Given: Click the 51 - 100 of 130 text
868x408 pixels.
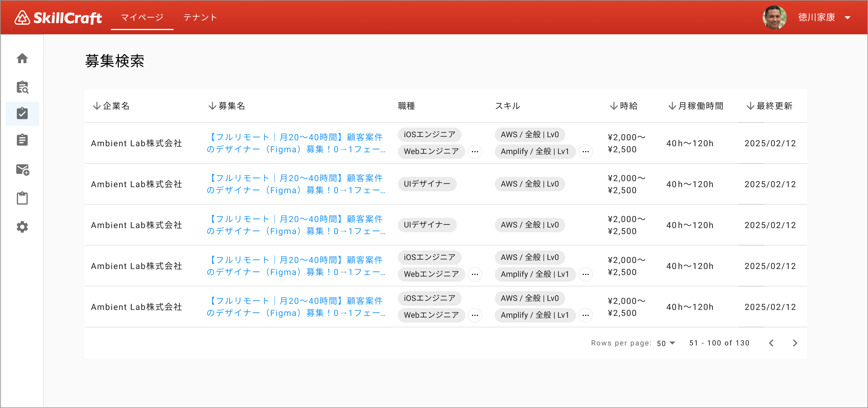Looking at the screenshot, I should (719, 343).
